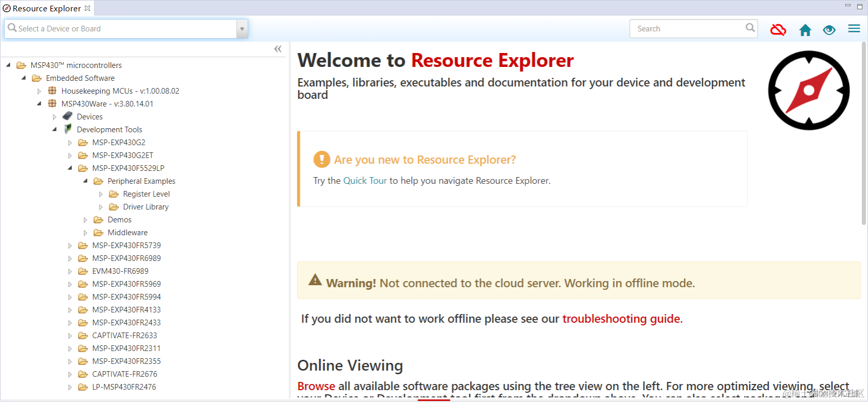Select the Resource Explorer tab

pyautogui.click(x=46, y=8)
